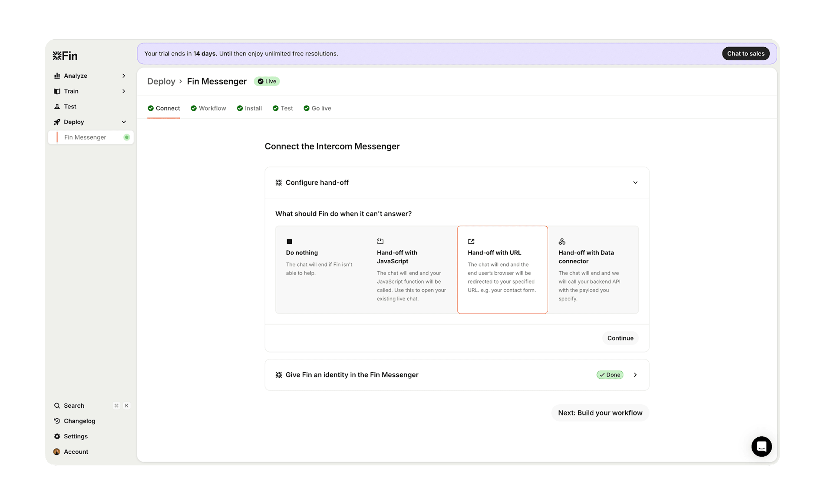This screenshot has height=504, width=825.
Task: Click the Changelog history icon
Action: [x=57, y=421]
